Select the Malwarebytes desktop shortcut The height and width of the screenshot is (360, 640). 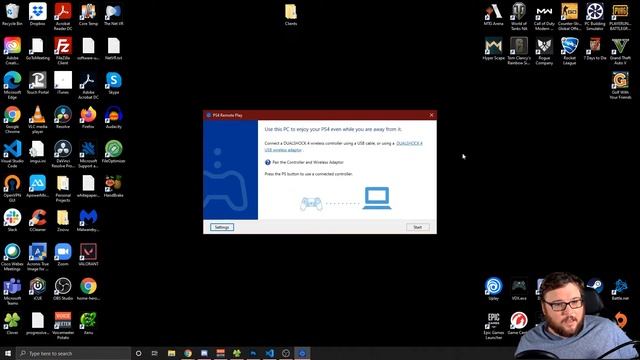pos(88,220)
